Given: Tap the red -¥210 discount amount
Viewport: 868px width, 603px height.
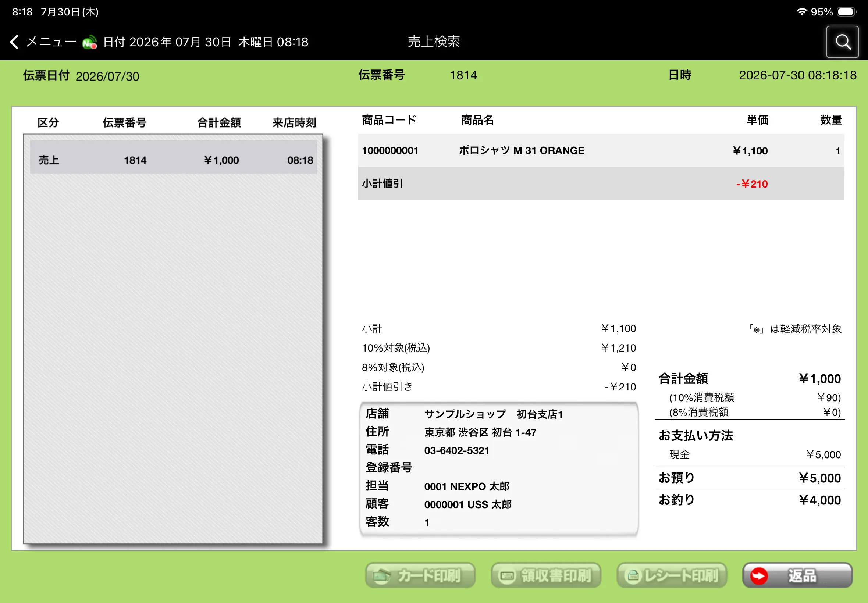Looking at the screenshot, I should point(752,184).
